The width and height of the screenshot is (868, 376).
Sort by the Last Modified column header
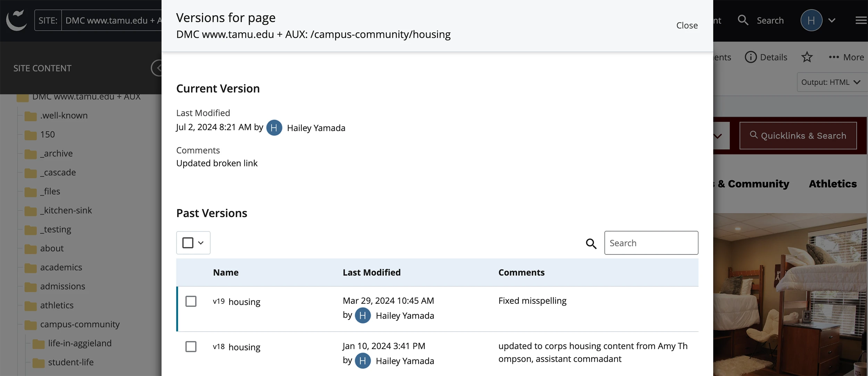coord(372,272)
